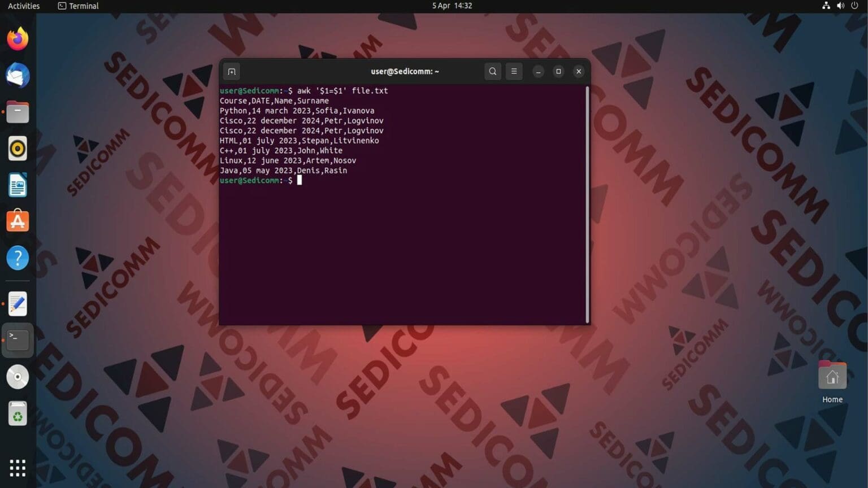The width and height of the screenshot is (868, 488).
Task: Open the Terminal app menu in top bar
Action: [x=79, y=6]
